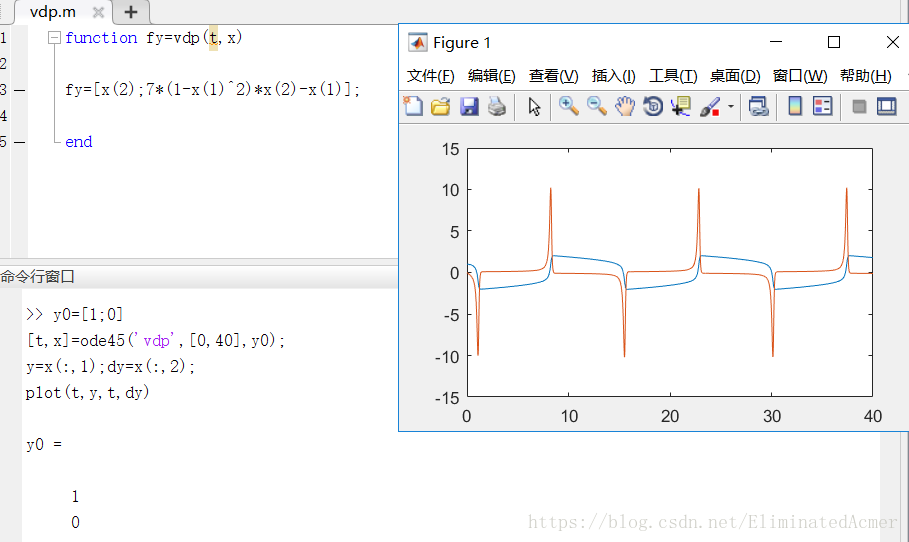Viewport: 909px width, 542px height.
Task: Set a breakpoint at line 3 dash
Action: (x=20, y=90)
